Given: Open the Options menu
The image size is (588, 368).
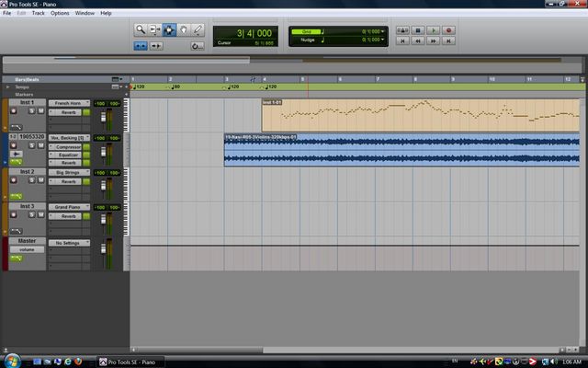Looking at the screenshot, I should click(x=59, y=13).
